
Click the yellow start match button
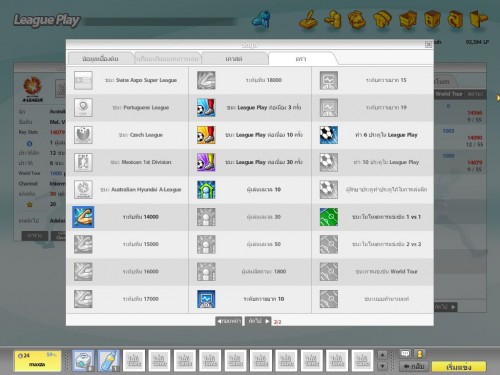point(459,367)
